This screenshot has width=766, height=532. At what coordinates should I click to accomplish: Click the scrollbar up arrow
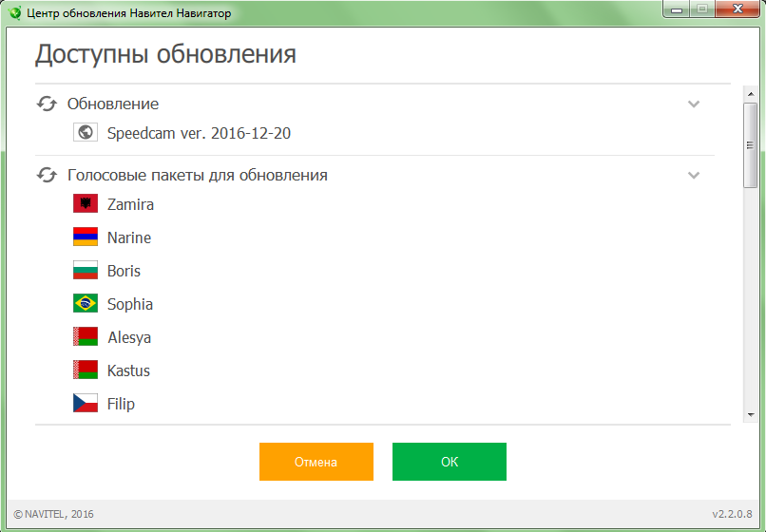751,93
